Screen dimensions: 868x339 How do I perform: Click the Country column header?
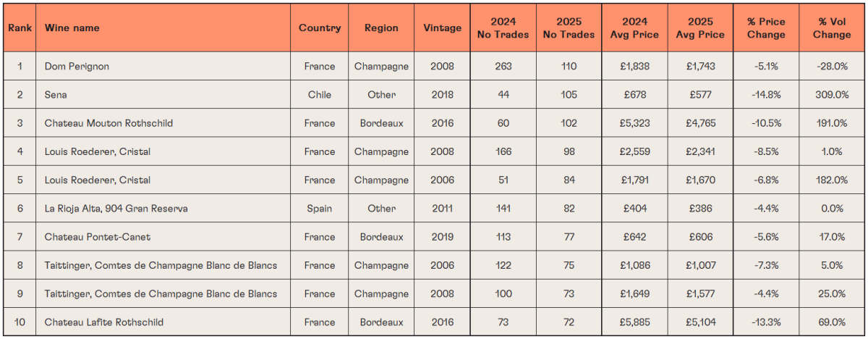pos(320,28)
